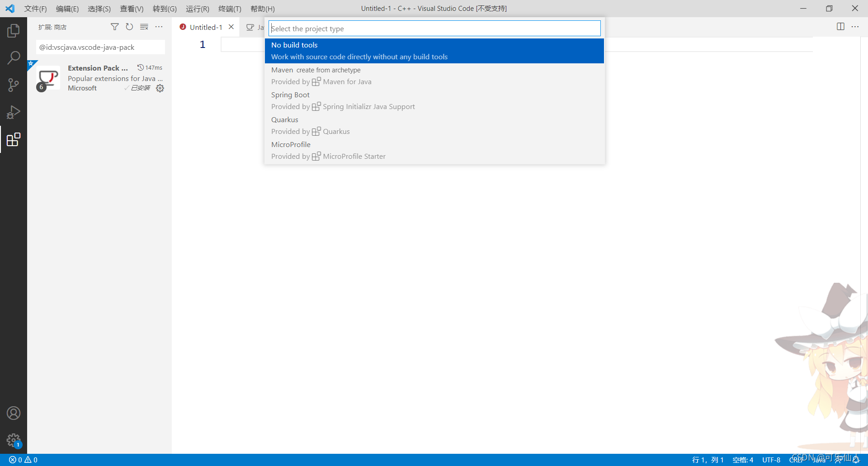
Task: Open the 编辑(E) menu
Action: (67, 9)
